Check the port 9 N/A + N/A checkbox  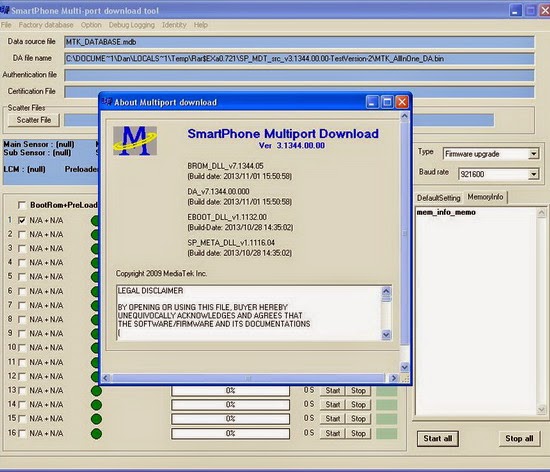click(22, 333)
